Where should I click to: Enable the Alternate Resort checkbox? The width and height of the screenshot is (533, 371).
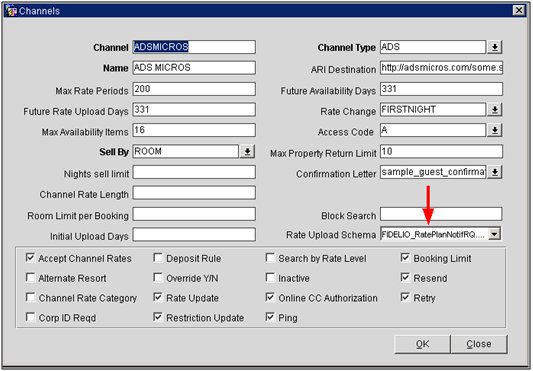tap(30, 277)
